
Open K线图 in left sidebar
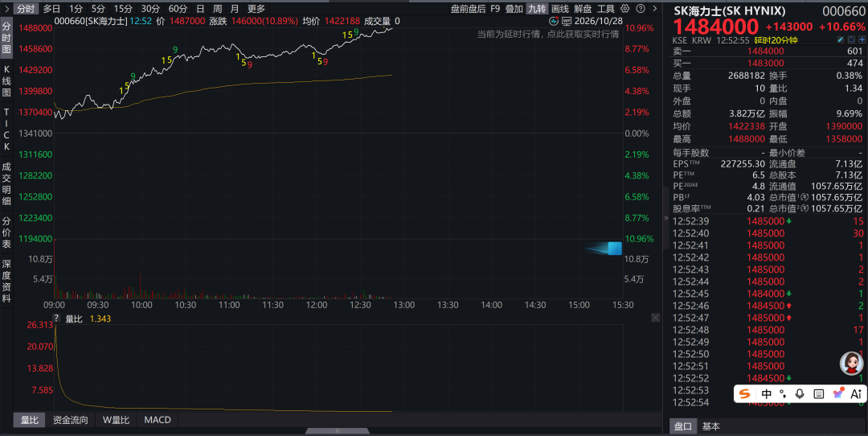6,81
